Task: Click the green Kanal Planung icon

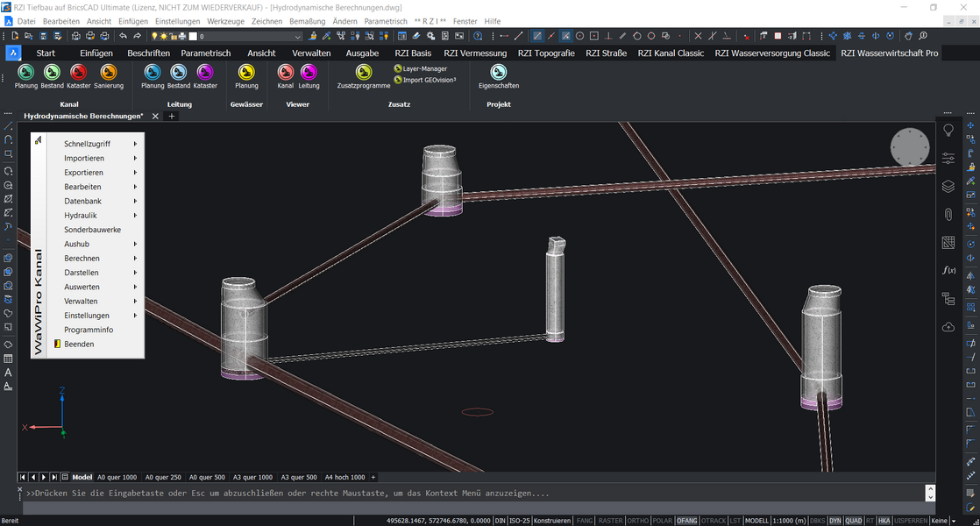Action: tap(25, 73)
